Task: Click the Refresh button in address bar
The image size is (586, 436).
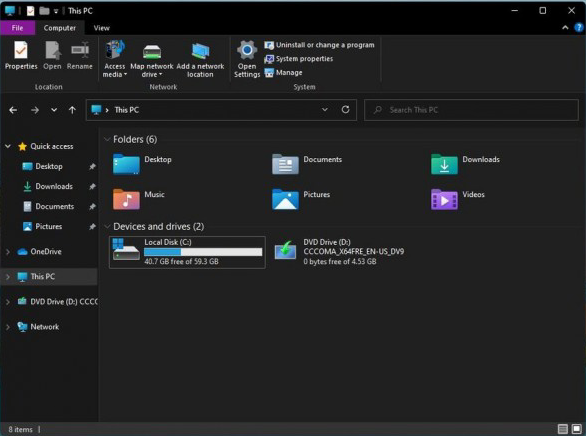Action: click(x=345, y=109)
